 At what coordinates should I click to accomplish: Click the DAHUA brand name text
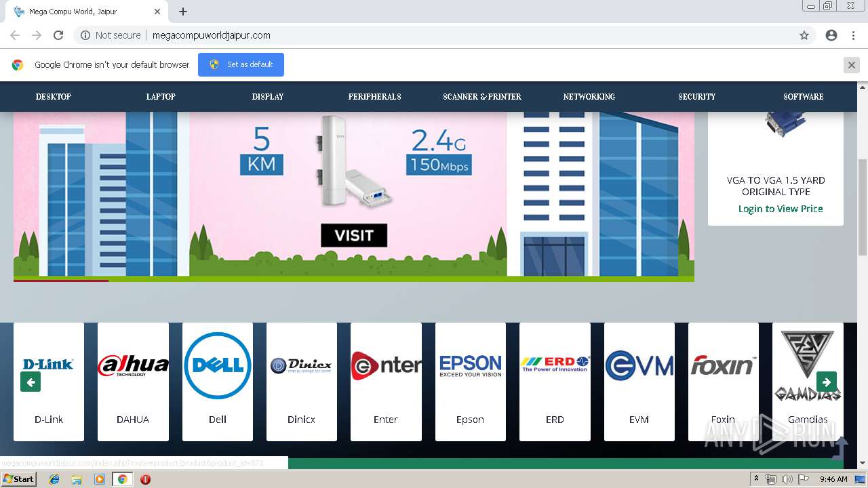click(133, 420)
